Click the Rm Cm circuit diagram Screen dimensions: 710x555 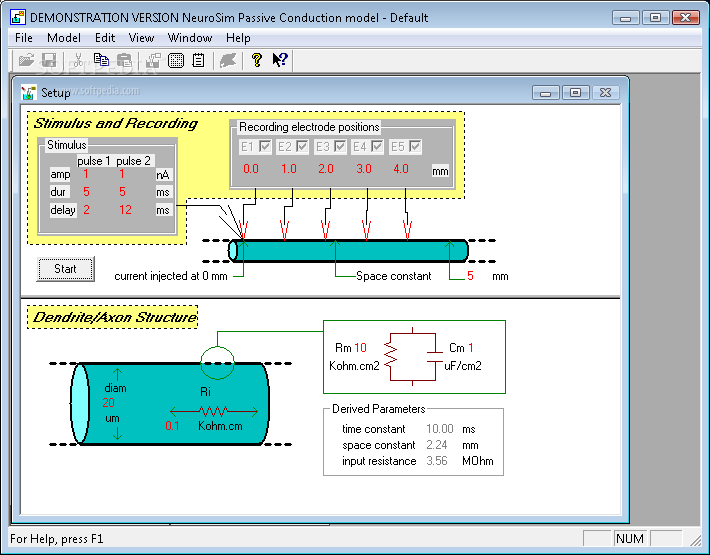point(413,357)
